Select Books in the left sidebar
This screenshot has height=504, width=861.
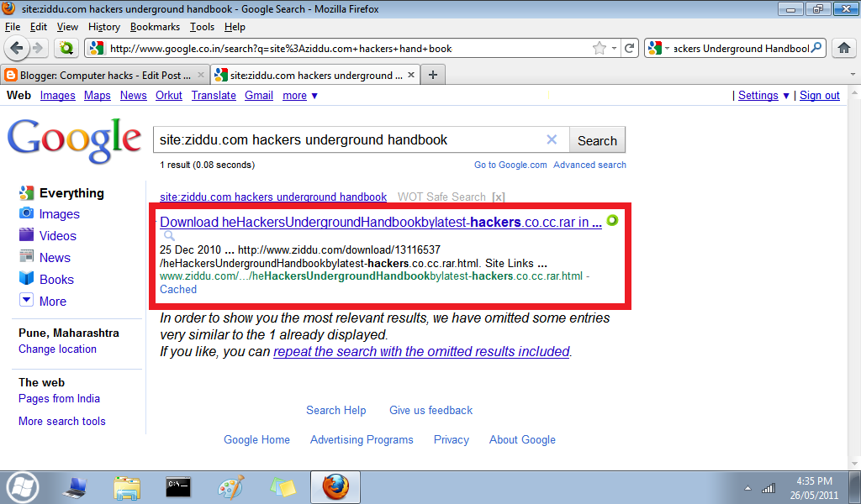click(56, 280)
